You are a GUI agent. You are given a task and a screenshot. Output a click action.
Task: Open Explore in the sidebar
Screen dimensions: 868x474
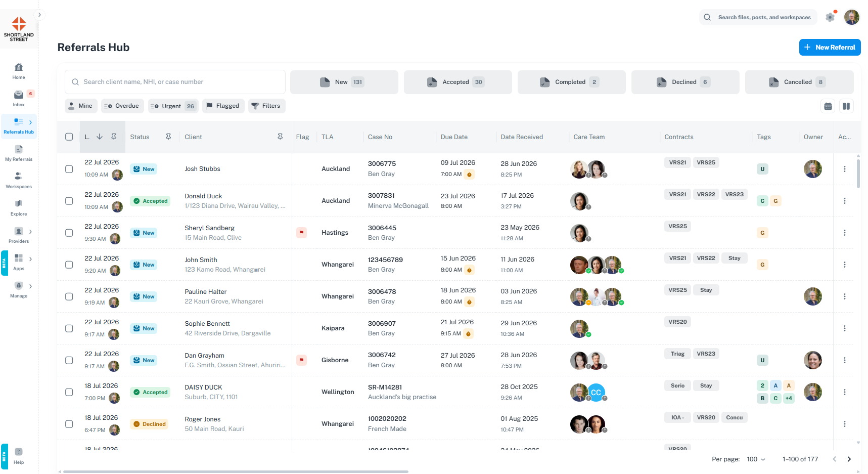tap(19, 207)
